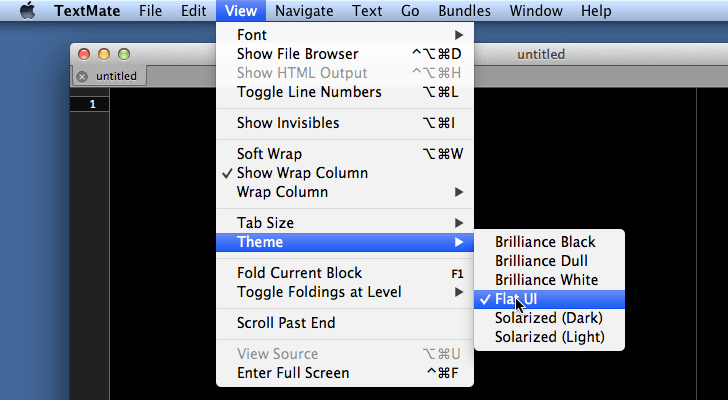The height and width of the screenshot is (400, 728).
Task: Open the Navigate menu in menu bar
Action: point(304,11)
